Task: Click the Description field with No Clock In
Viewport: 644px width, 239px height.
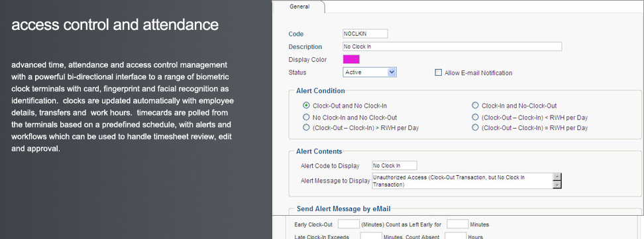Action: (453, 46)
